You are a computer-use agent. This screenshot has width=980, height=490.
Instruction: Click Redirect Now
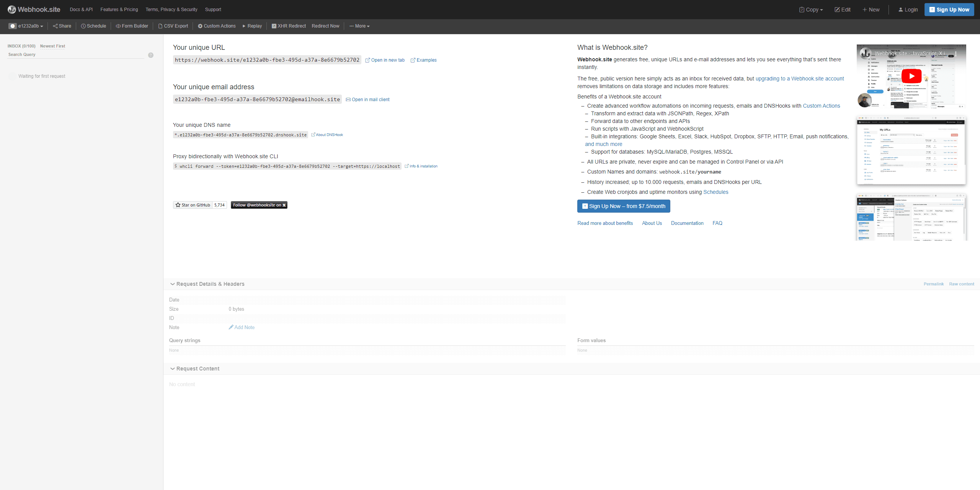coord(325,26)
